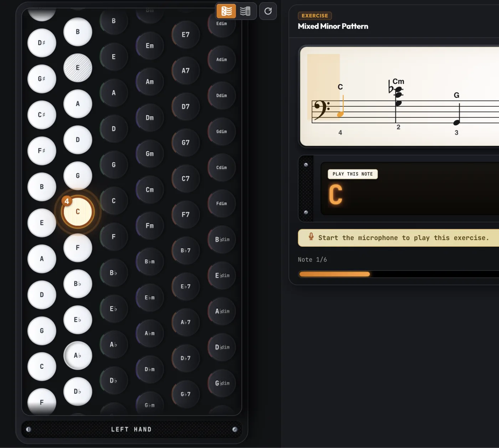Select the B♭7 chord button
Image resolution: width=499 pixels, height=448 pixels.
186,250
